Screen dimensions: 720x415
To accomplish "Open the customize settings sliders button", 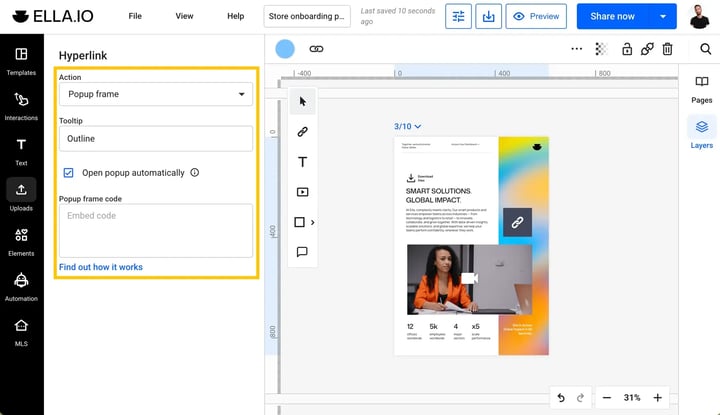I will tap(458, 16).
